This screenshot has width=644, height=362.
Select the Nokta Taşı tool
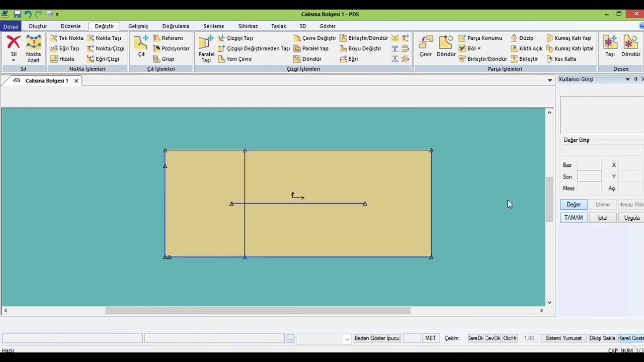click(104, 38)
